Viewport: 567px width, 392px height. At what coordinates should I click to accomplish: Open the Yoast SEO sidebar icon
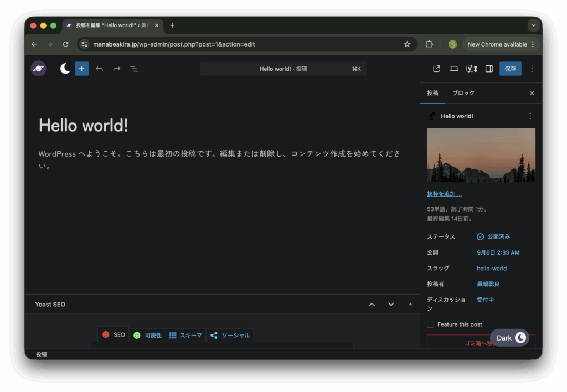point(471,69)
